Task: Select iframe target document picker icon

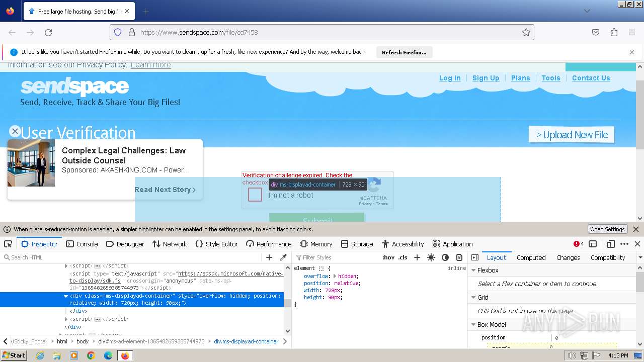Action: point(593,244)
